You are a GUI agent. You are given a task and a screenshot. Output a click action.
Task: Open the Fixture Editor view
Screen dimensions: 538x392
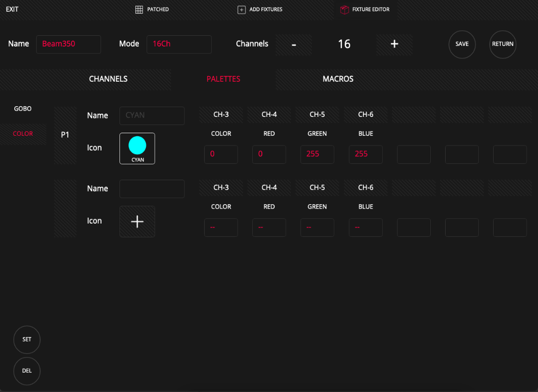tap(365, 10)
